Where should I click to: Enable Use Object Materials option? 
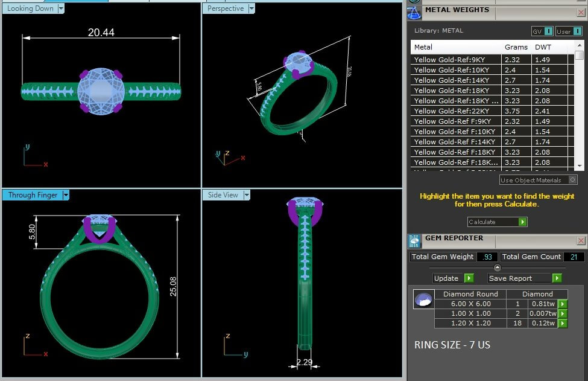coord(572,180)
